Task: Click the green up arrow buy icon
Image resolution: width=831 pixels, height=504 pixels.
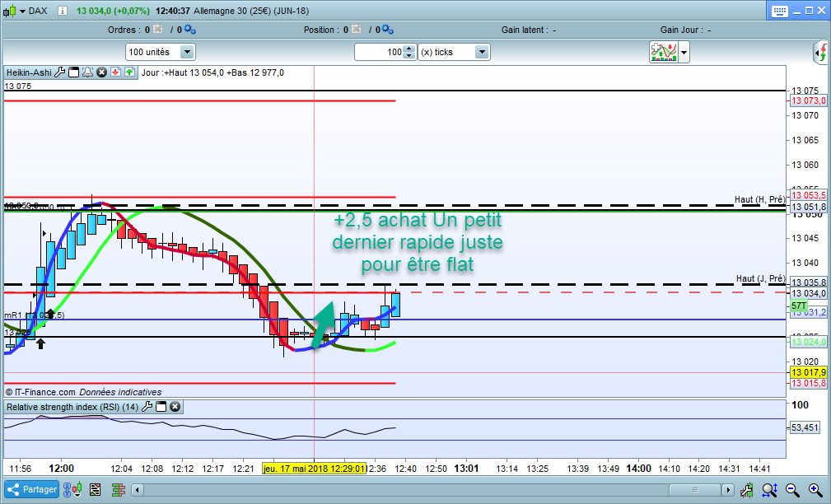Action: [130, 72]
